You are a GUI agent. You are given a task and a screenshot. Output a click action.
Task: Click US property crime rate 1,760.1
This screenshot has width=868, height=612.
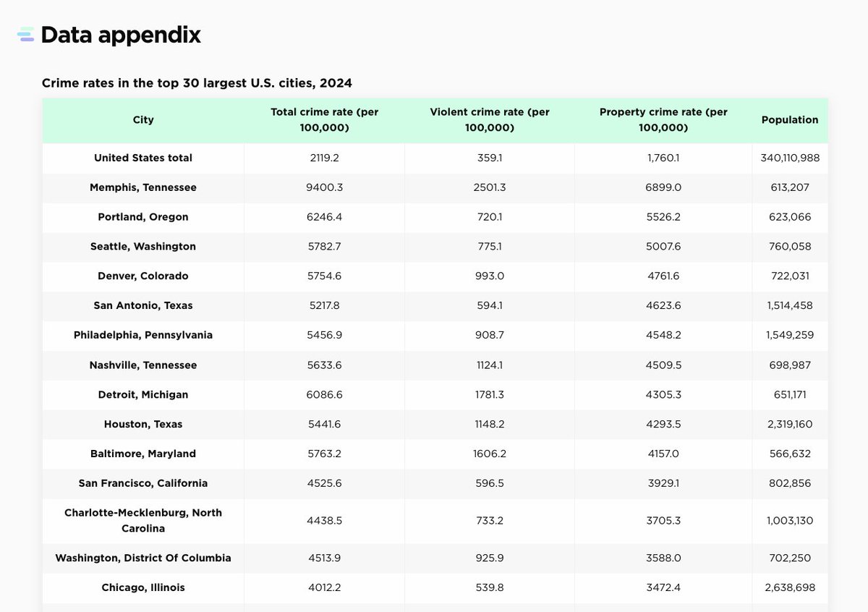[663, 158]
